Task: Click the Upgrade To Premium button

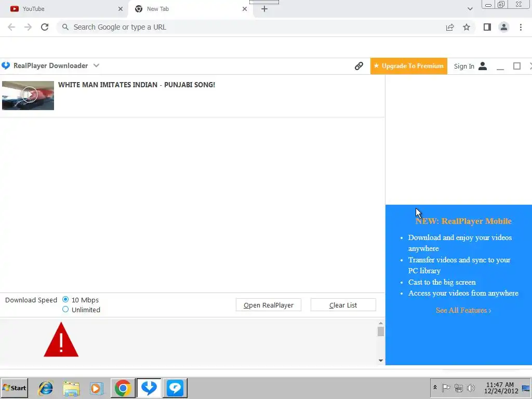Action: pos(409,66)
